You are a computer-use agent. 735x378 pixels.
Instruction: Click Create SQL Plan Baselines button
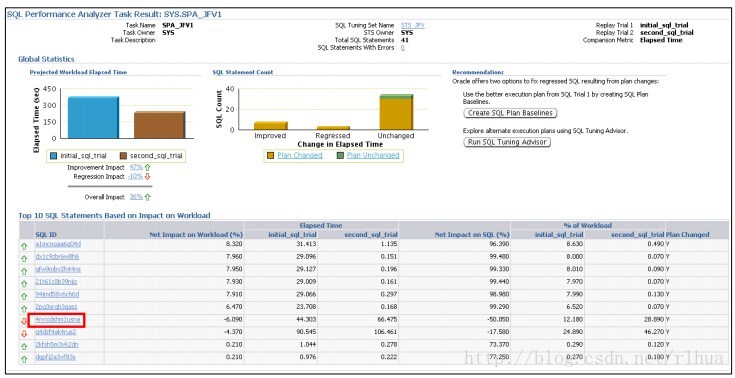point(510,113)
